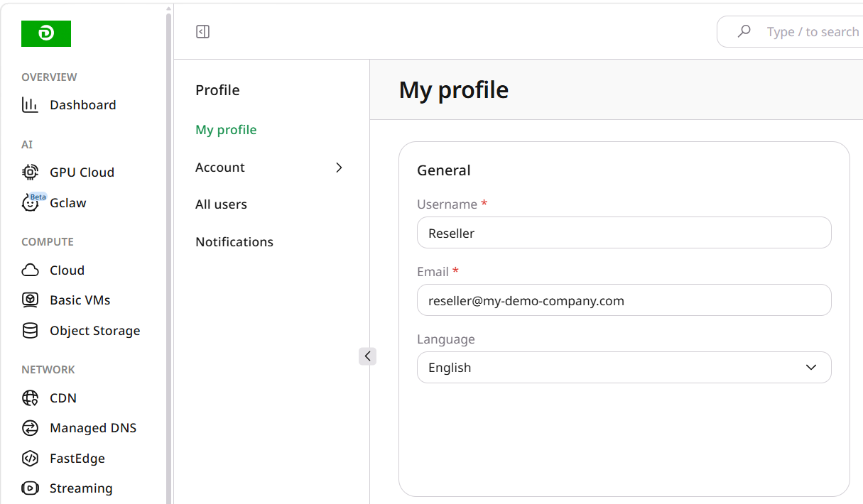The width and height of the screenshot is (863, 504).
Task: Open GPU Cloud section
Action: point(82,172)
